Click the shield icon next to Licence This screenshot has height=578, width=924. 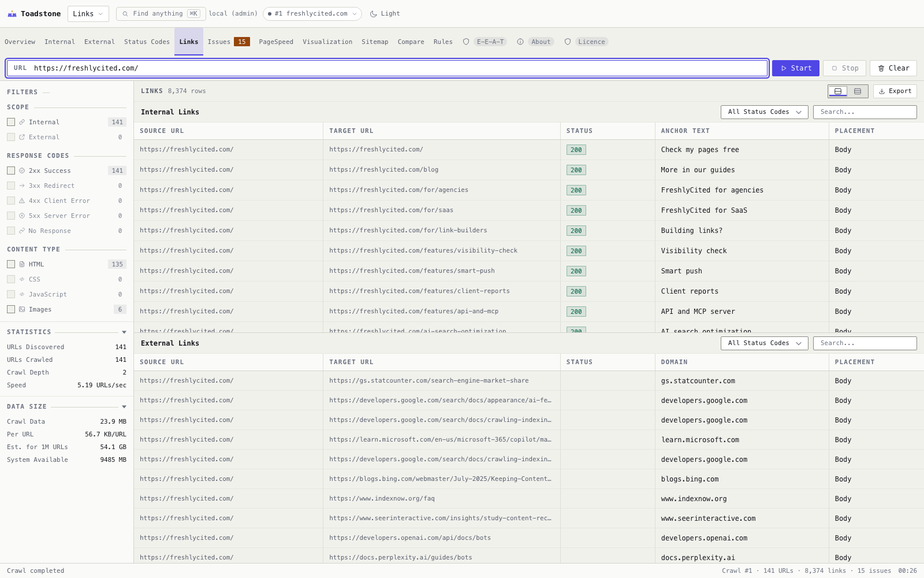pyautogui.click(x=568, y=42)
